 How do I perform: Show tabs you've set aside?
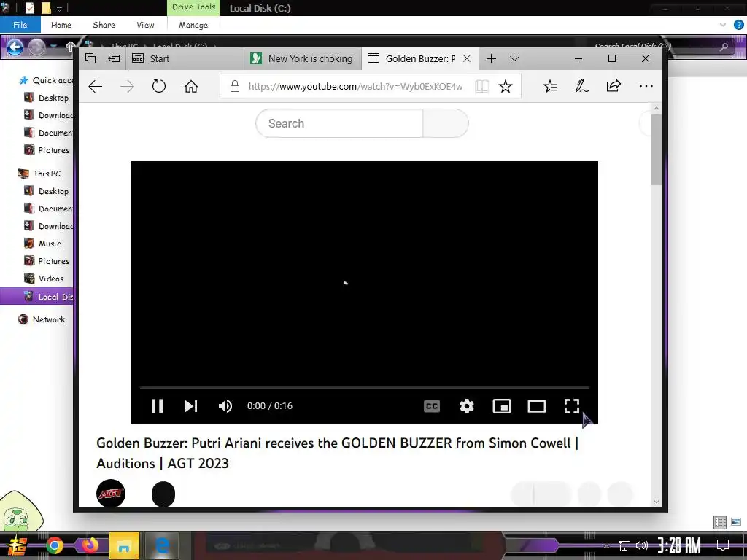tap(90, 58)
